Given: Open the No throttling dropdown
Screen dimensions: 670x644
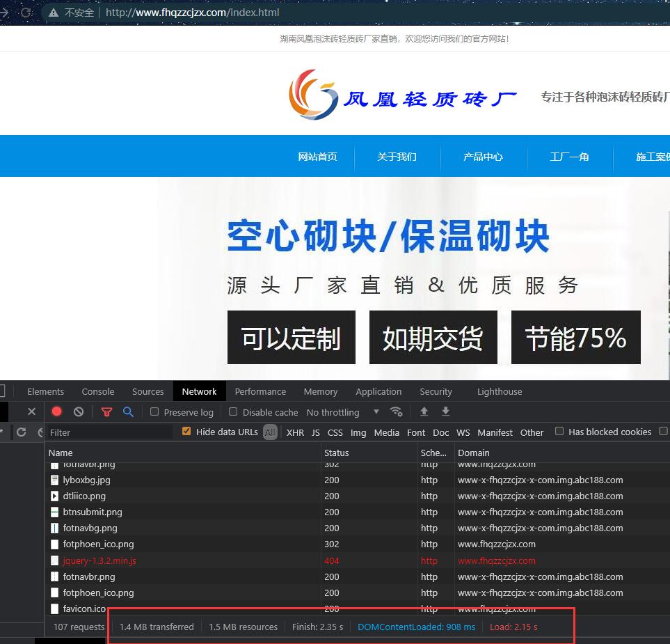Looking at the screenshot, I should pyautogui.click(x=343, y=412).
